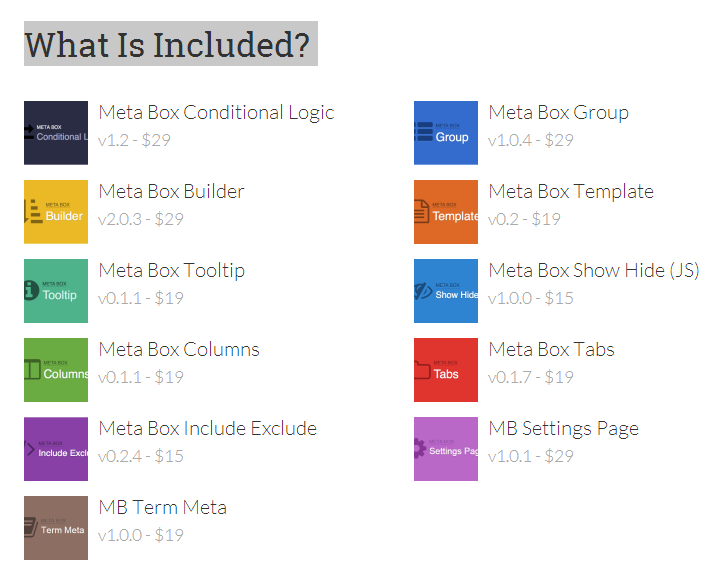Click the What Is Included heading

coord(168,45)
